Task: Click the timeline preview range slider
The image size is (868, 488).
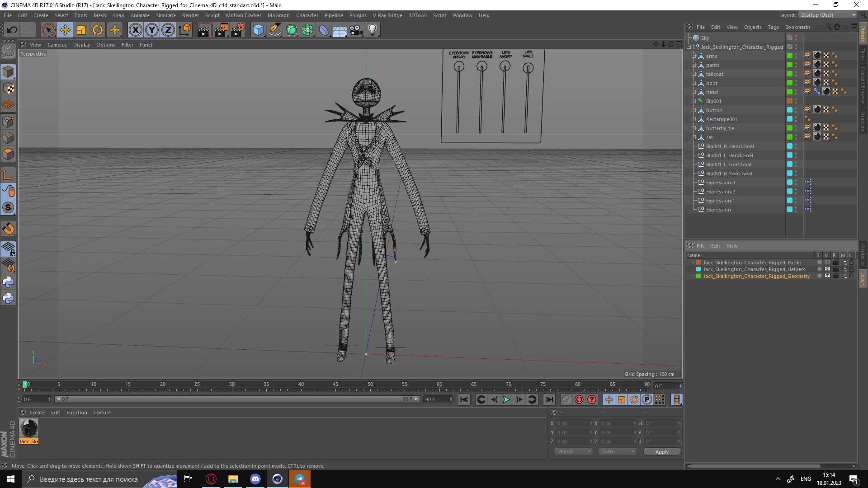Action: click(238, 399)
